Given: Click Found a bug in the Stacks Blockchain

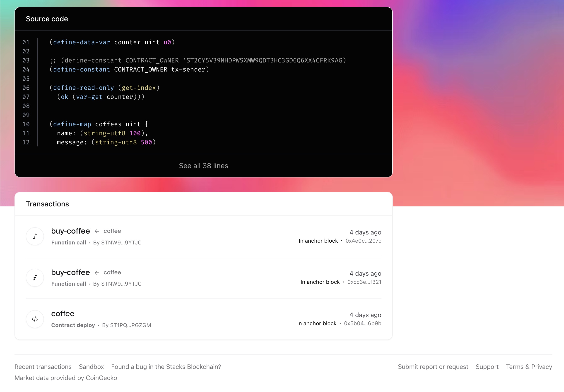Looking at the screenshot, I should click(166, 366).
